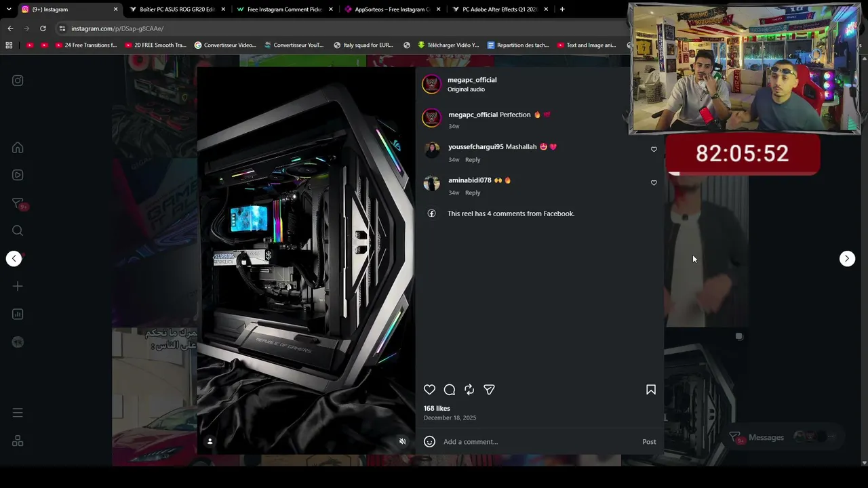Close the Instagram browser tab
Viewport: 868px width, 488px height.
(116, 9)
